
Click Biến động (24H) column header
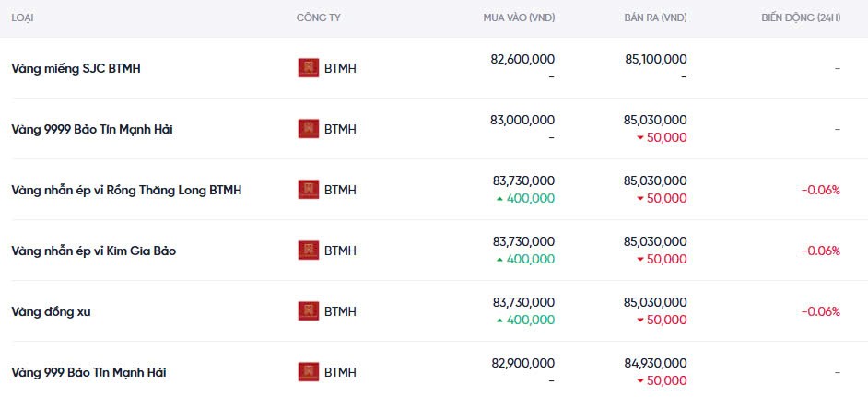(801, 18)
